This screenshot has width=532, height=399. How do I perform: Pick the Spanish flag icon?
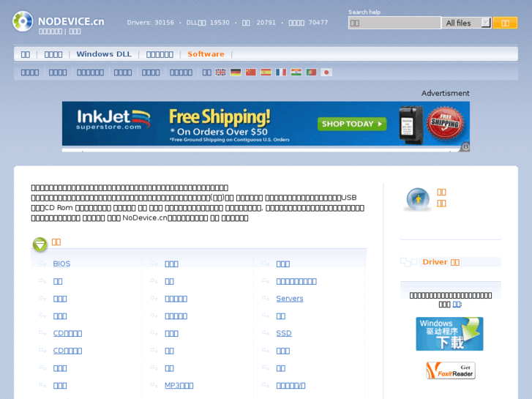(266, 72)
